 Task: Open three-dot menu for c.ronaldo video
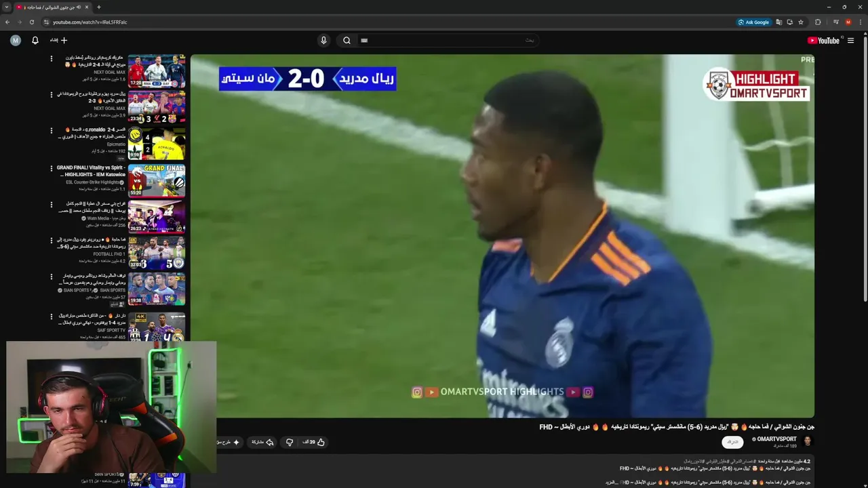(x=51, y=131)
